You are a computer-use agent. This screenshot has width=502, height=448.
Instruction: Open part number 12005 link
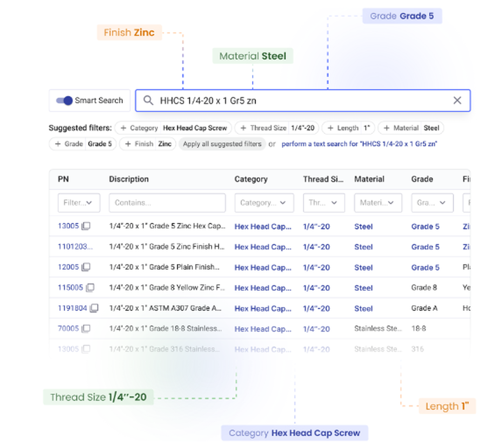coord(68,267)
